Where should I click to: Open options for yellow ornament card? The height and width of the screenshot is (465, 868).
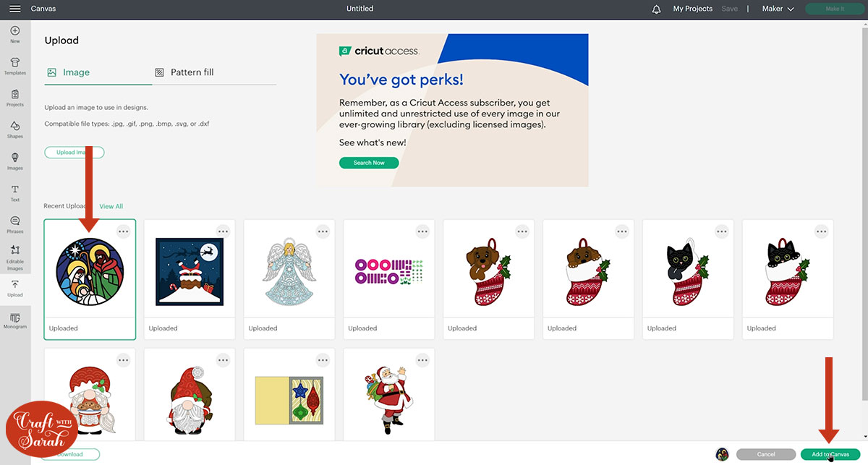[x=323, y=359]
